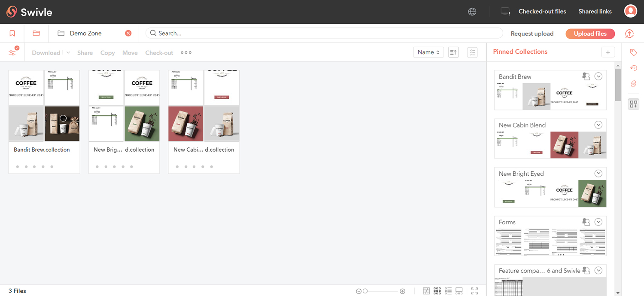Click the thumbnail zoom slider handle

pyautogui.click(x=365, y=291)
